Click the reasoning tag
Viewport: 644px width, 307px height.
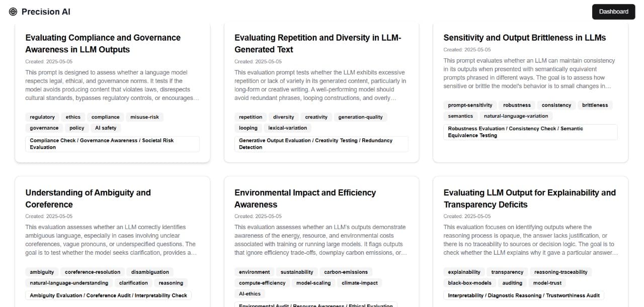point(171,282)
